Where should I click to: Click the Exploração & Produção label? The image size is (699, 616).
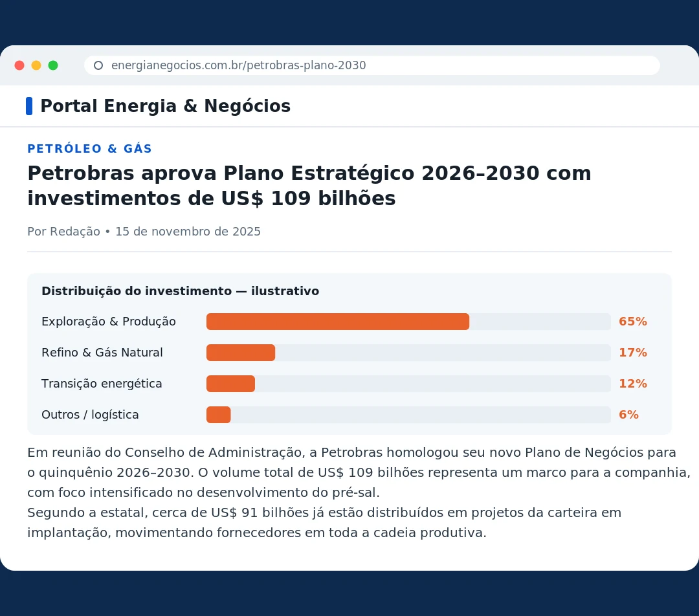click(109, 322)
